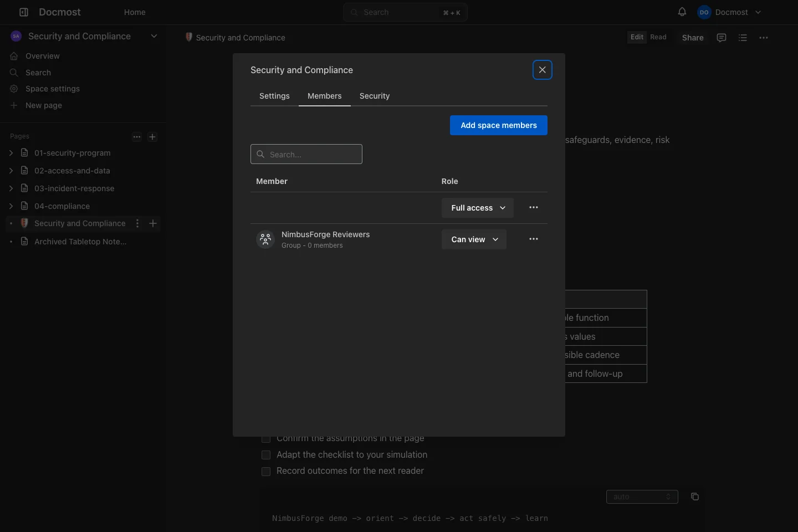Click the page icon of 01-security-program

pos(24,152)
